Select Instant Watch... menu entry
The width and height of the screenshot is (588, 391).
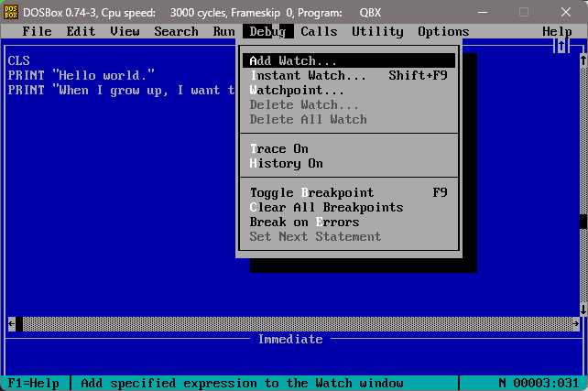[x=349, y=75]
